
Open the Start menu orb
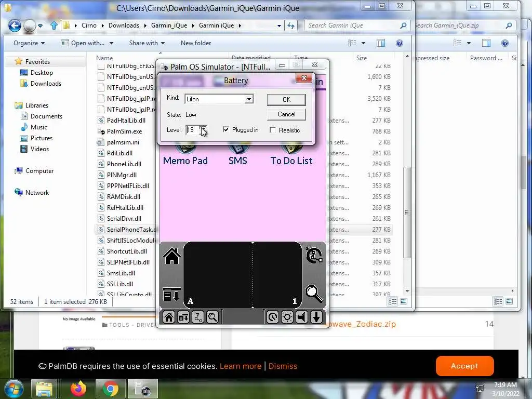tap(14, 389)
